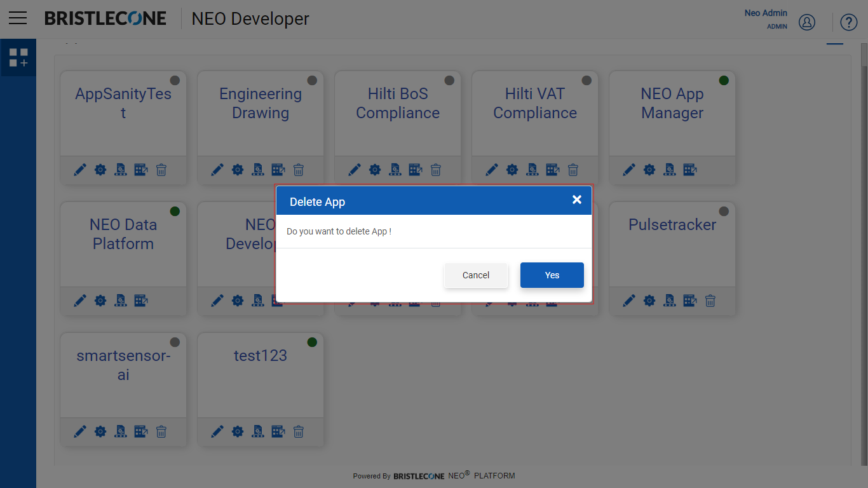
Task: Launch test123 with open-app icon
Action: [x=278, y=431]
